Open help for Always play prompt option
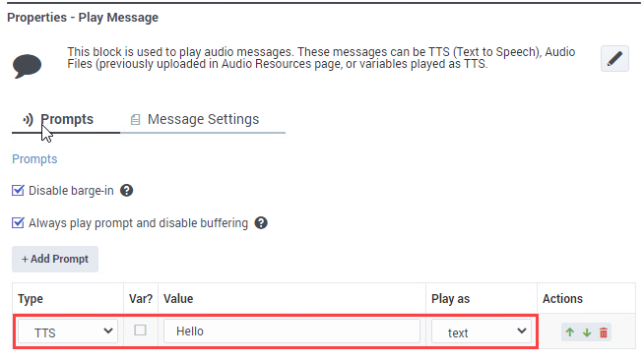Screen dimensions: 644x361 [x=261, y=222]
